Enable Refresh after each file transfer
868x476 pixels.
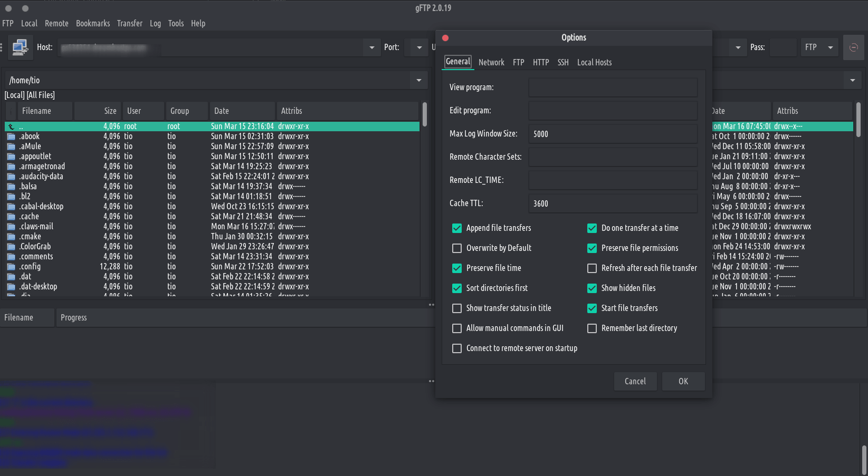click(592, 268)
